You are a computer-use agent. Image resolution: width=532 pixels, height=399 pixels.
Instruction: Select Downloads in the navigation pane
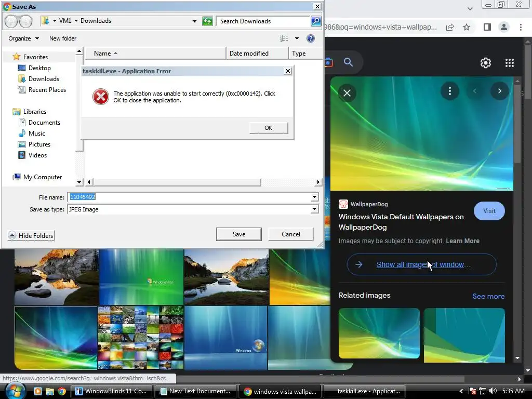(44, 79)
